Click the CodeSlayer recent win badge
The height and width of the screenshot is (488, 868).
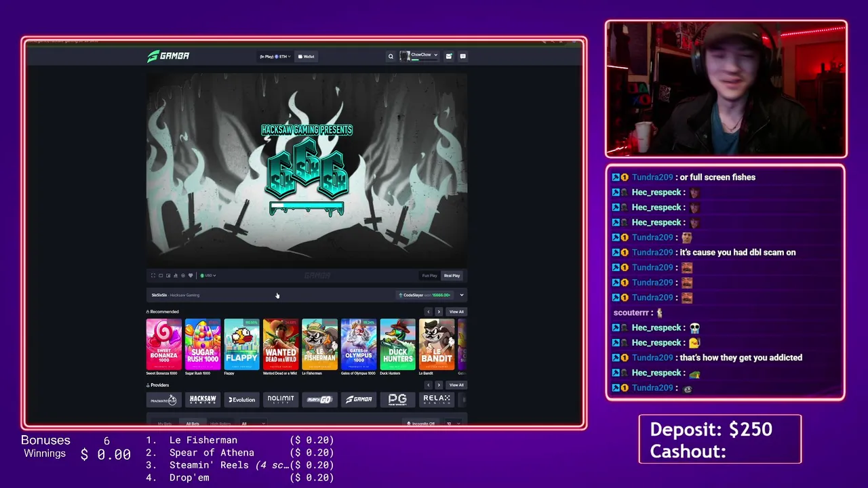[425, 295]
